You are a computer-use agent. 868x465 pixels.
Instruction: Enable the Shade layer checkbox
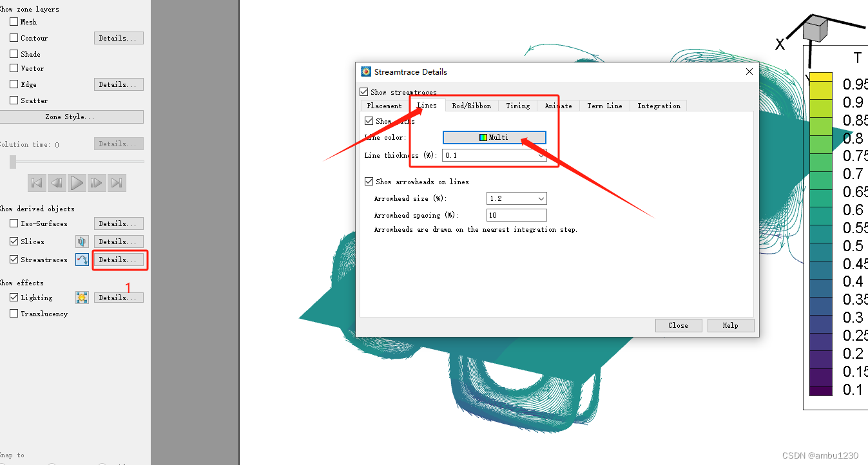(x=14, y=53)
